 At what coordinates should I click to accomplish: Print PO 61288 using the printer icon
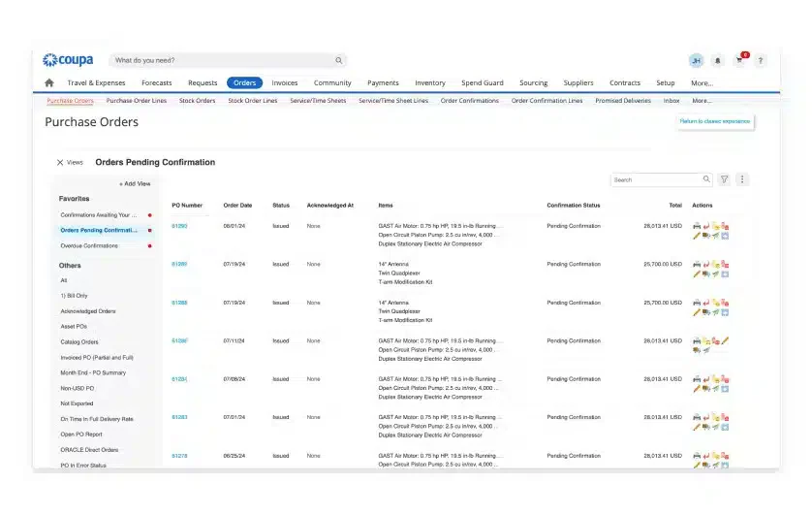click(697, 304)
